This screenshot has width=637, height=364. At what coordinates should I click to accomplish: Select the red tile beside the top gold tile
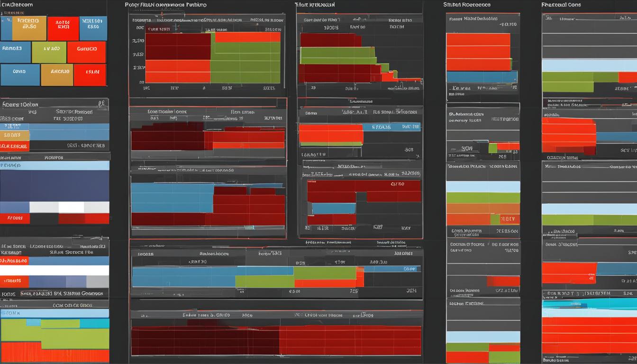[63, 28]
